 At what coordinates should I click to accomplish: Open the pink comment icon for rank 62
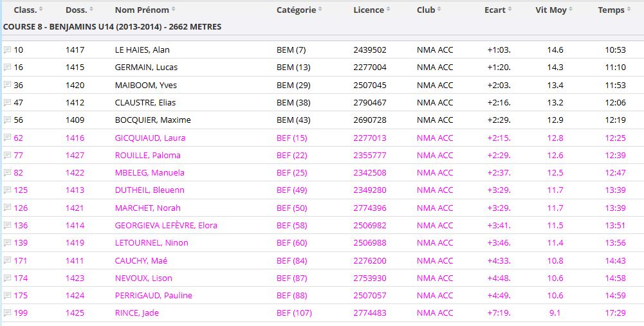tap(7, 138)
